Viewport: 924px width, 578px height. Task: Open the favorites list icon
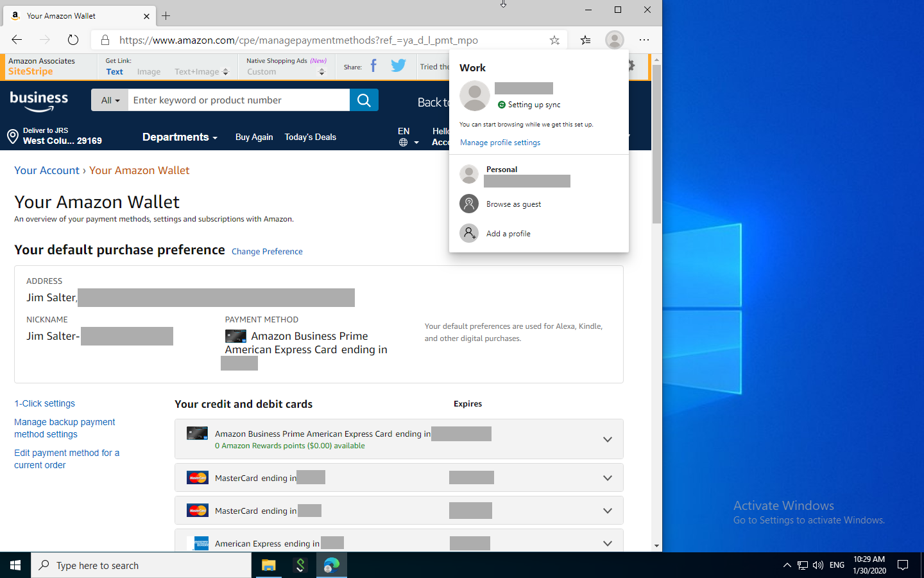tap(586, 40)
